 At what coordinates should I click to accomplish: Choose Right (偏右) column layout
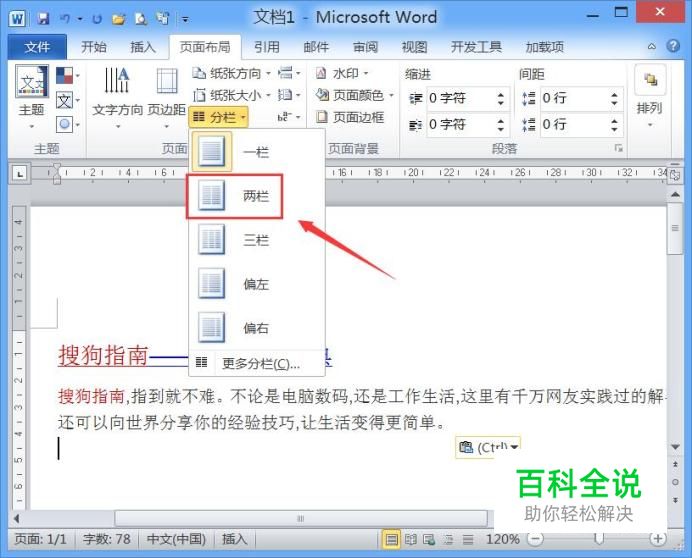(x=257, y=328)
